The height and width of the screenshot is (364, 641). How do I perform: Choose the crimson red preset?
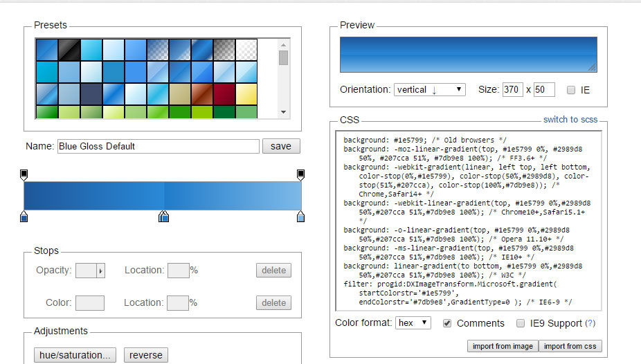[224, 94]
